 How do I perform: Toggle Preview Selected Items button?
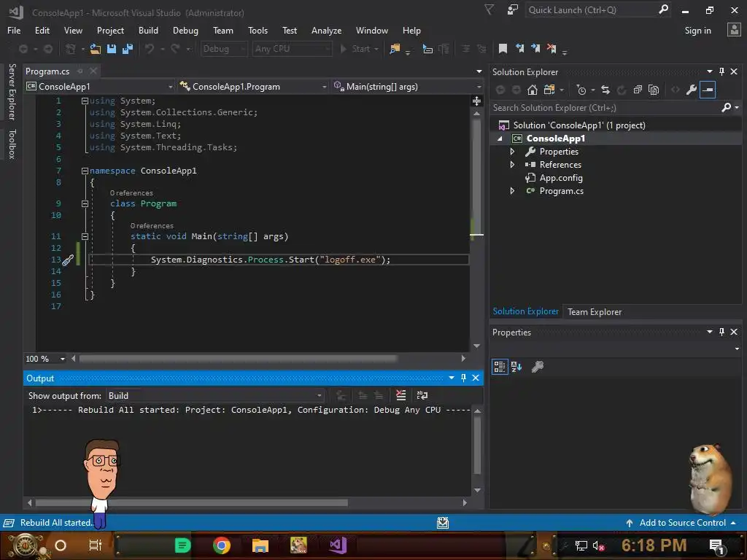tap(708, 90)
